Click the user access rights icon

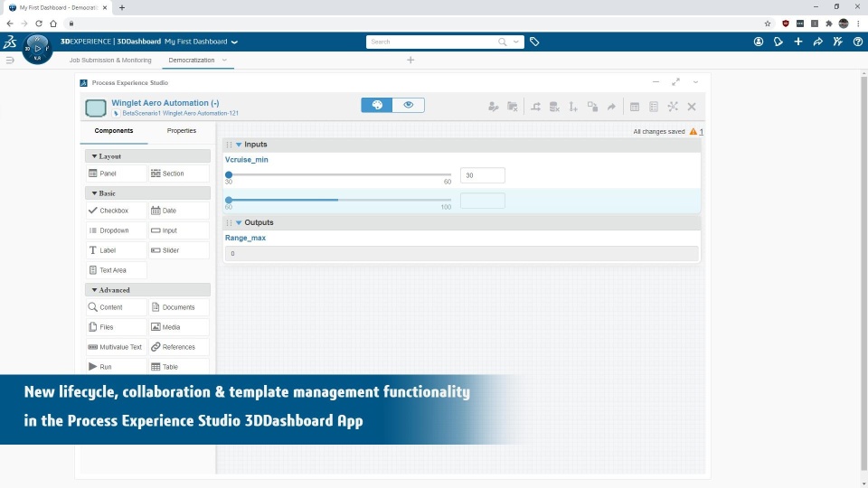[494, 107]
